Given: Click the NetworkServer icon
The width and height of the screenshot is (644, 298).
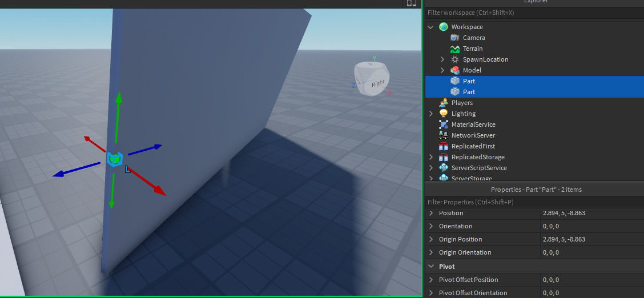Looking at the screenshot, I should 443,135.
